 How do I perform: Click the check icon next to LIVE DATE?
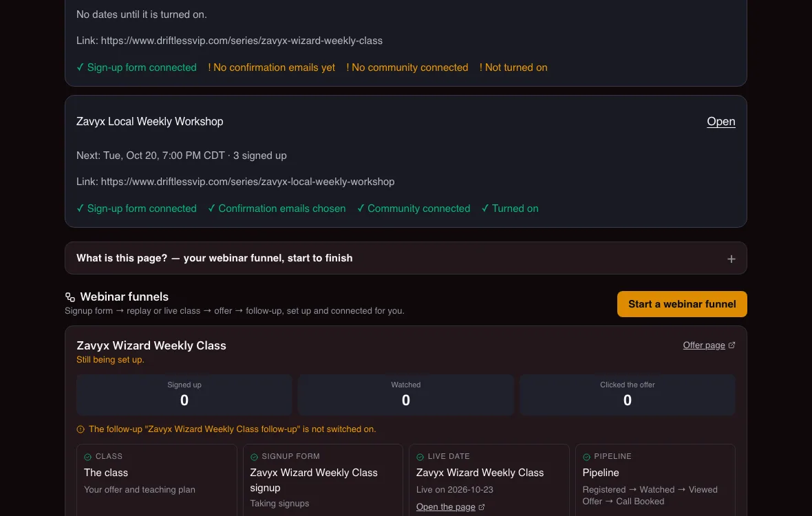[x=420, y=456]
